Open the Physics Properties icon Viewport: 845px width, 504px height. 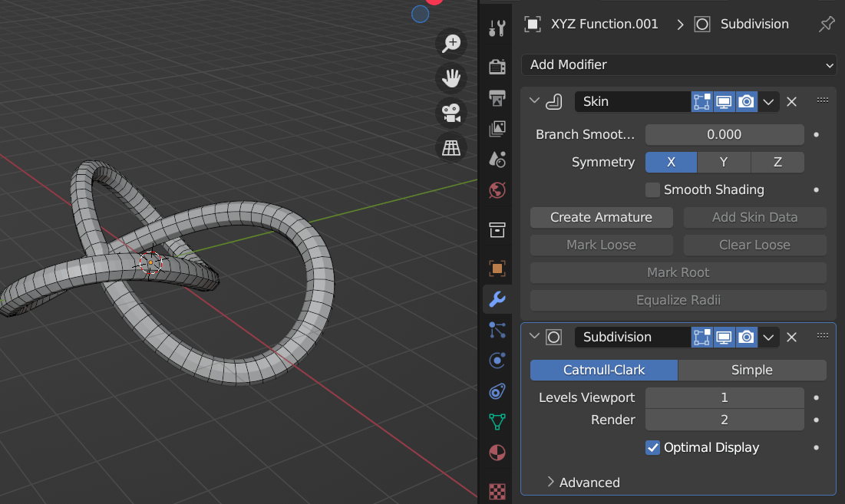tap(497, 361)
